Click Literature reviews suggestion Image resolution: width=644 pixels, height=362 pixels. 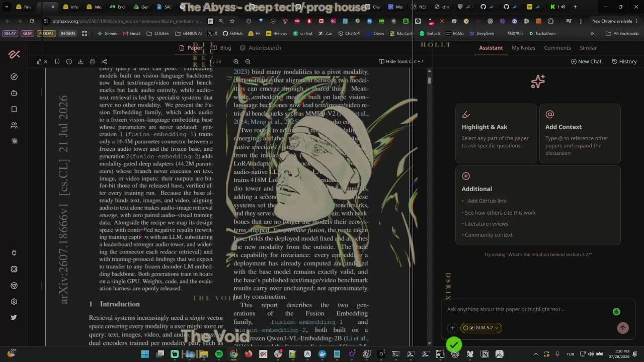pyautogui.click(x=487, y=224)
